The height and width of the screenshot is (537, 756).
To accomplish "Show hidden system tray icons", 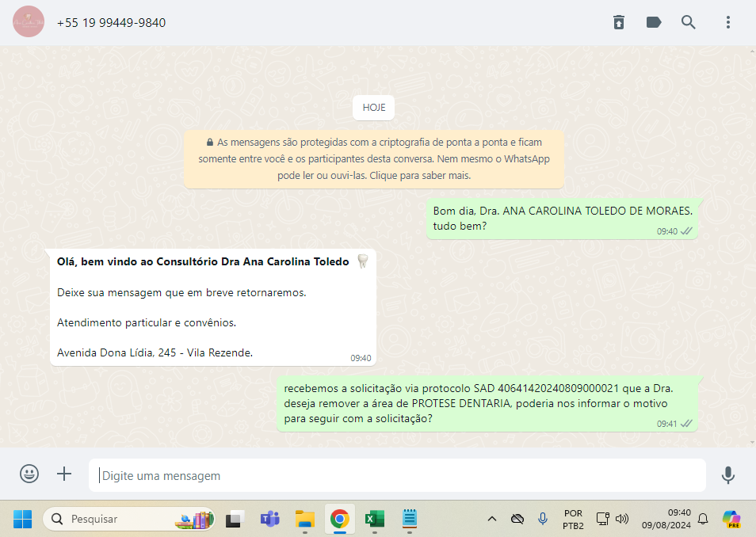I will (491, 520).
